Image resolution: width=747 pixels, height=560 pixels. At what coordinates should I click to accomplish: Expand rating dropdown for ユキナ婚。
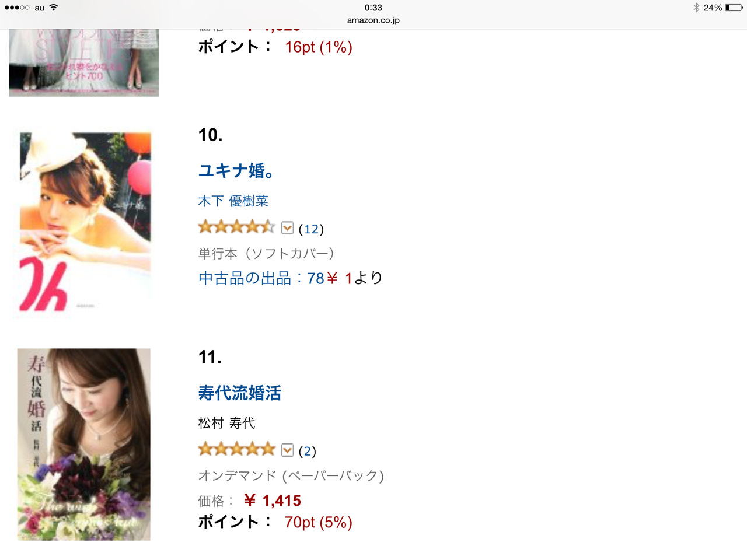[287, 228]
